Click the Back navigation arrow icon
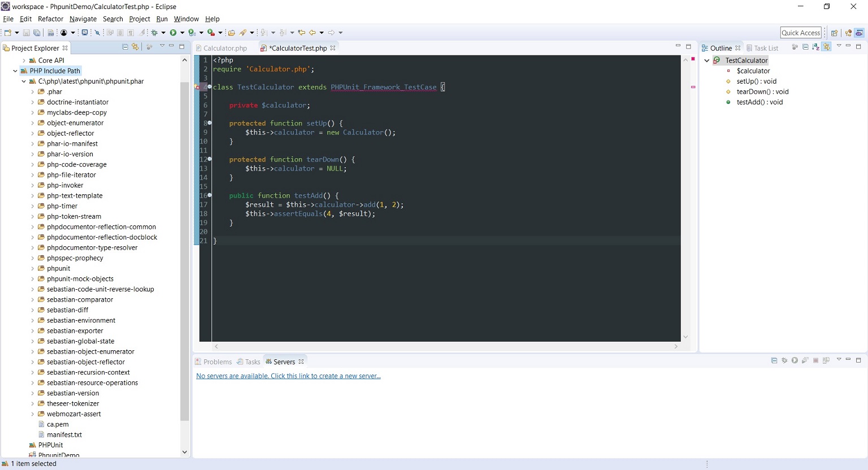Image resolution: width=868 pixels, height=470 pixels. (312, 33)
